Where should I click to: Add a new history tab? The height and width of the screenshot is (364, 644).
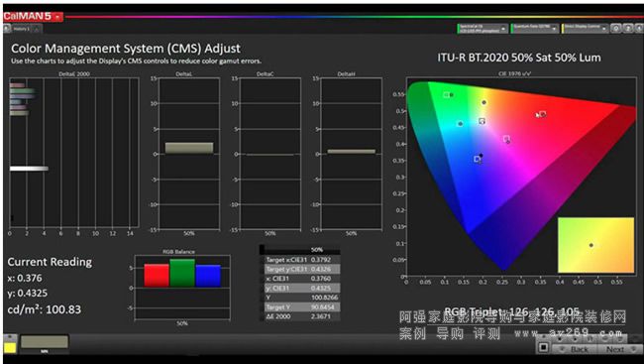(x=36, y=29)
